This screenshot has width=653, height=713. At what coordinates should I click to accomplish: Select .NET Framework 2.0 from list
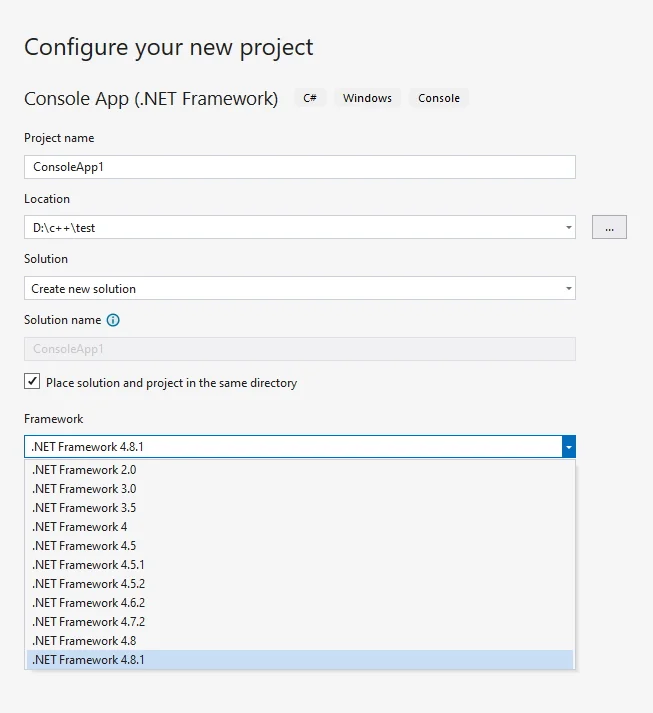(300, 470)
